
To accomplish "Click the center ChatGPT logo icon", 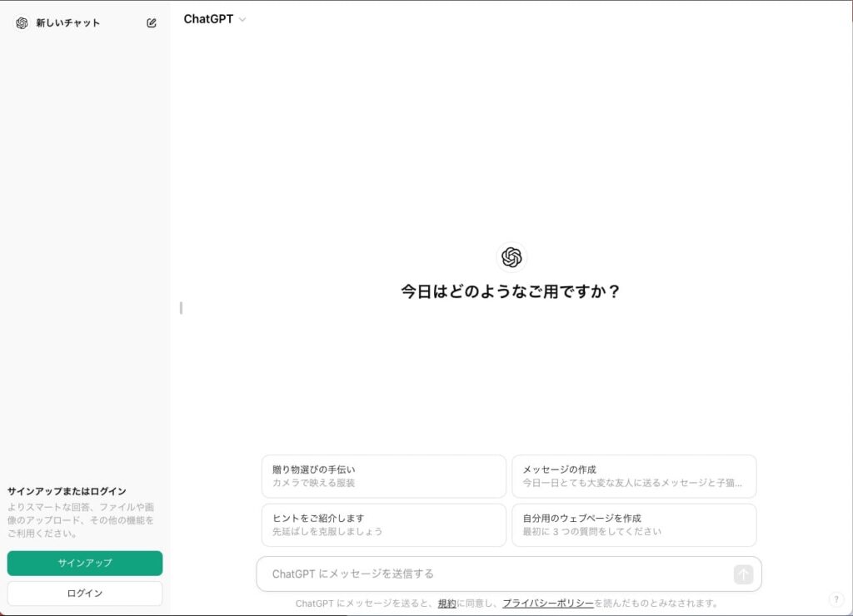I will coord(511,257).
